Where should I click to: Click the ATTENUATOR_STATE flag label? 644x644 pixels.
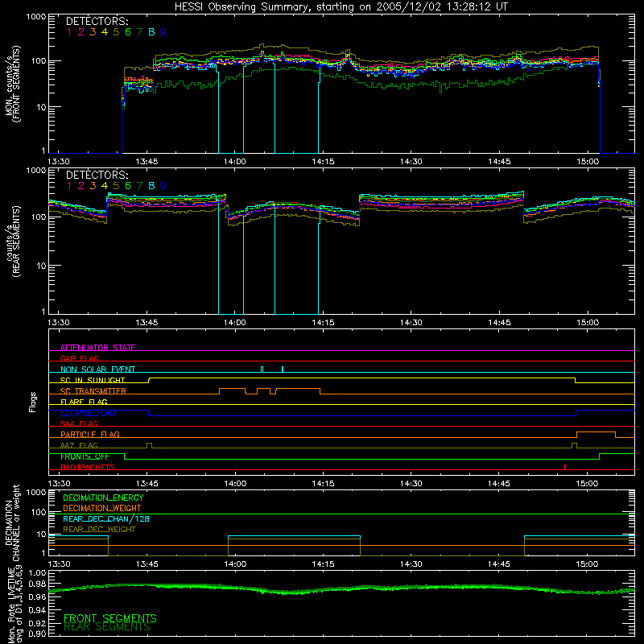[x=97, y=348]
